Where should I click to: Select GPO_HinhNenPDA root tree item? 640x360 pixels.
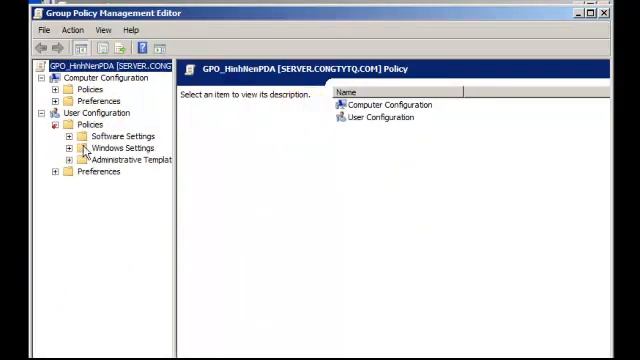point(111,66)
